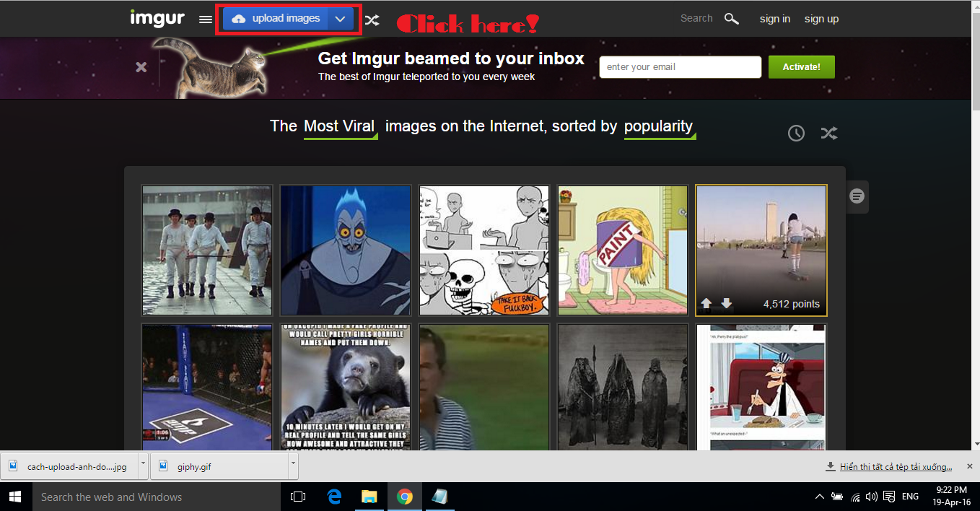Click the magnifier search icon

pos(732,19)
